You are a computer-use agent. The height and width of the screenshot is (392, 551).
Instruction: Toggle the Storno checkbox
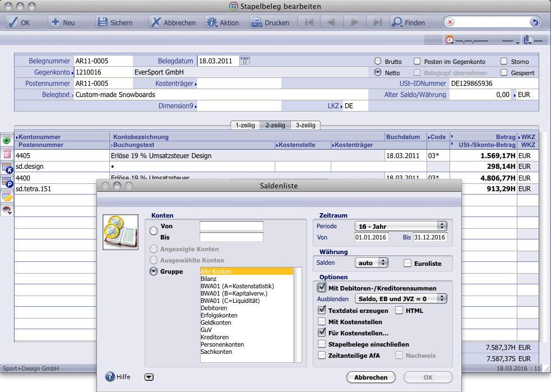click(x=504, y=61)
